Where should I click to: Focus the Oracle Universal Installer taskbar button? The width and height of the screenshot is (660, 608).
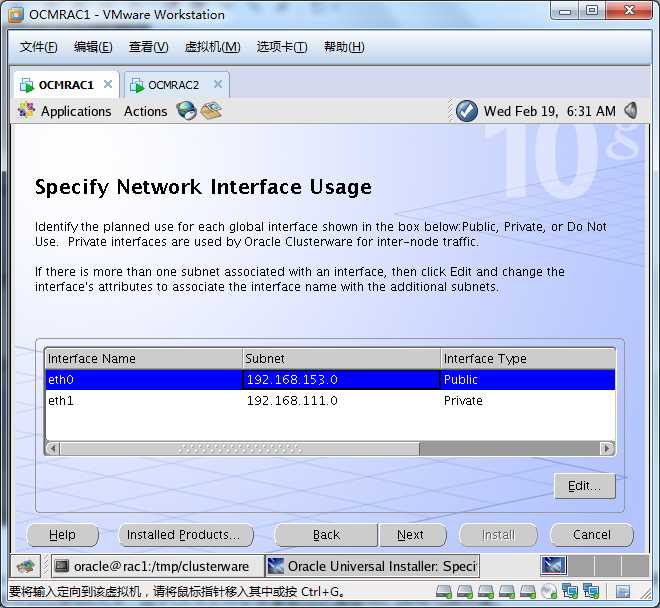373,566
